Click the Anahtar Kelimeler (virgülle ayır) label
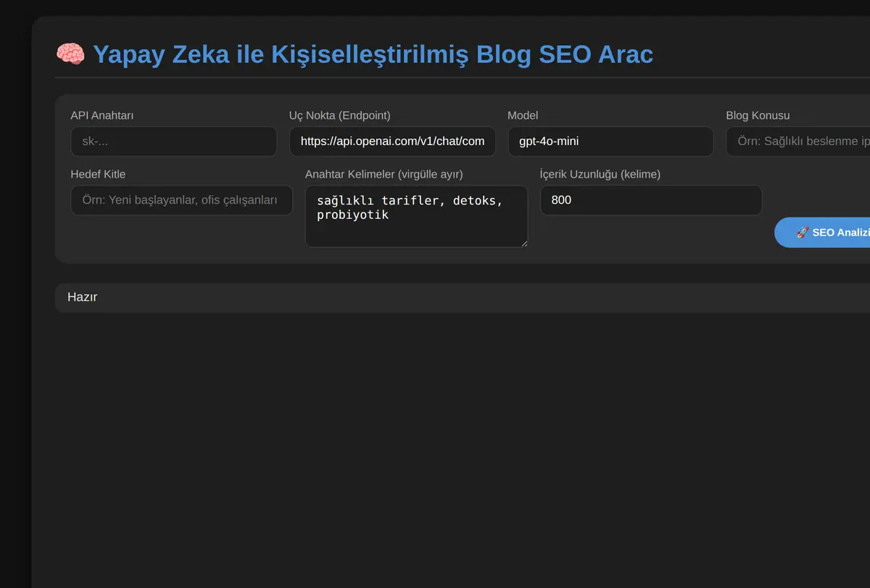 click(384, 174)
